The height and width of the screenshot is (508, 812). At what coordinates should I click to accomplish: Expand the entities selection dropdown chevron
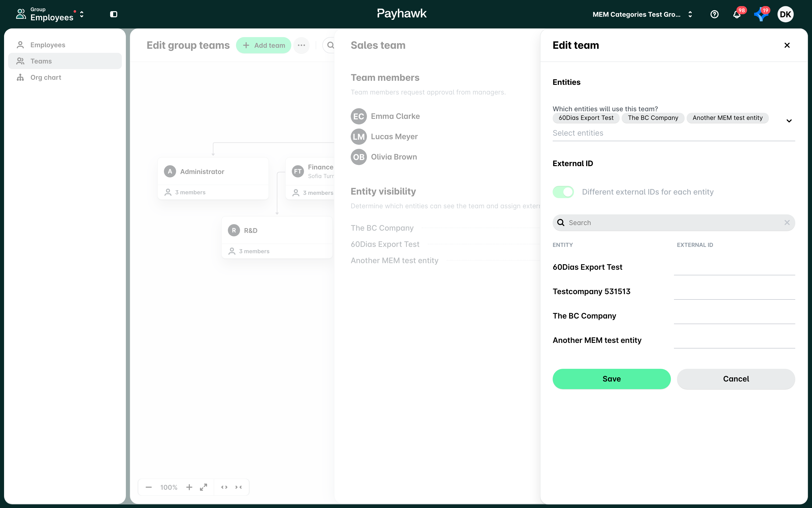(x=789, y=121)
